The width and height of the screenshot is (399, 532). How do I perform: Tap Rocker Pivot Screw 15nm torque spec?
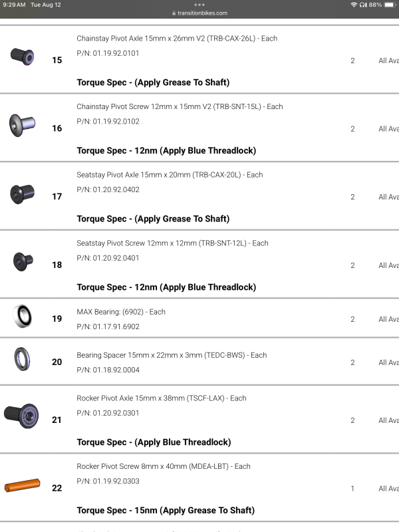tap(166, 511)
